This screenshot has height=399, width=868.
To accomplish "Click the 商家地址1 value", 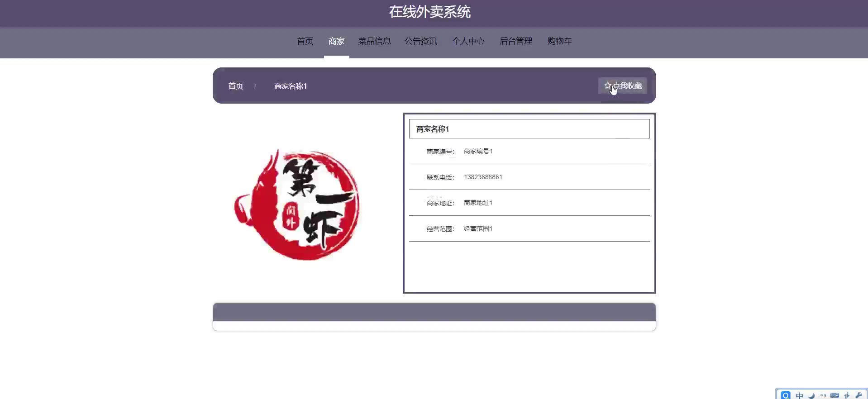I will coord(478,203).
